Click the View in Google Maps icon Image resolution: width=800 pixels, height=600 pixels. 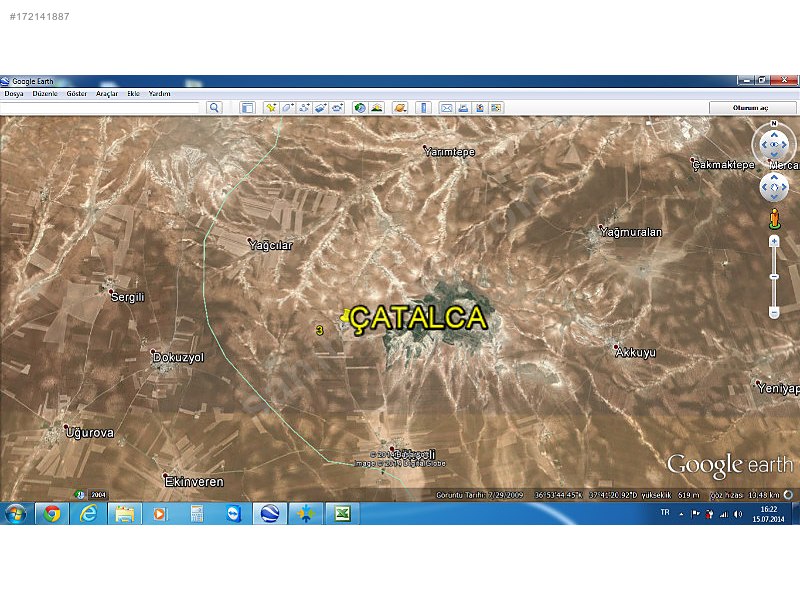[496, 108]
